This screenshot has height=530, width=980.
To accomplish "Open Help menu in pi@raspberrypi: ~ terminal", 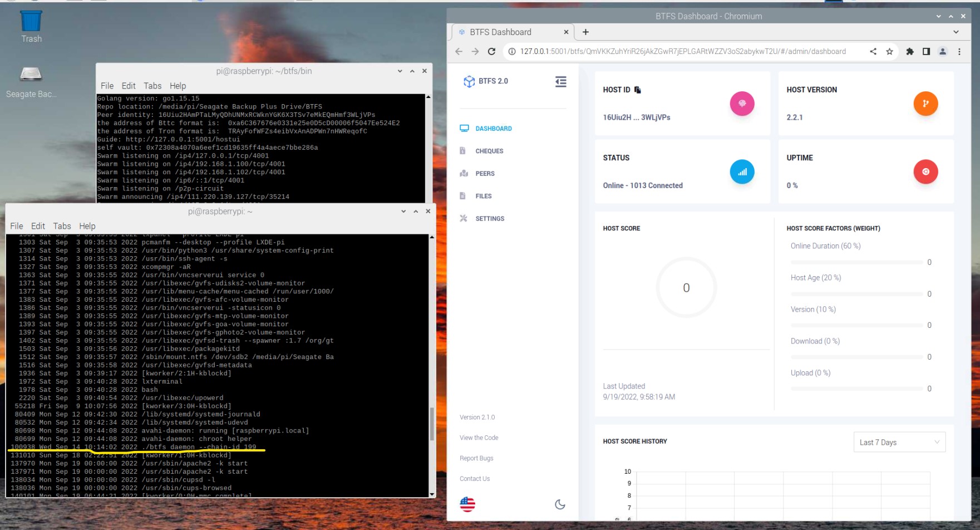I will coord(87,226).
